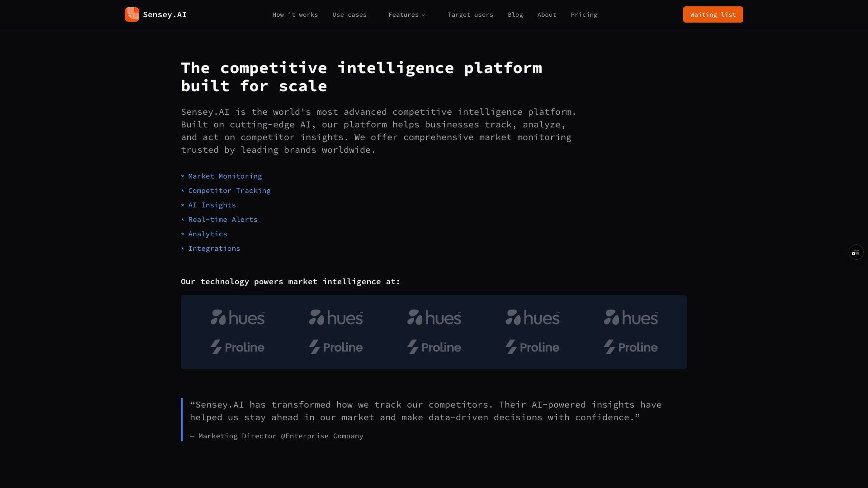The width and height of the screenshot is (868, 488).
Task: Click the last hues logo in row
Action: point(631,317)
